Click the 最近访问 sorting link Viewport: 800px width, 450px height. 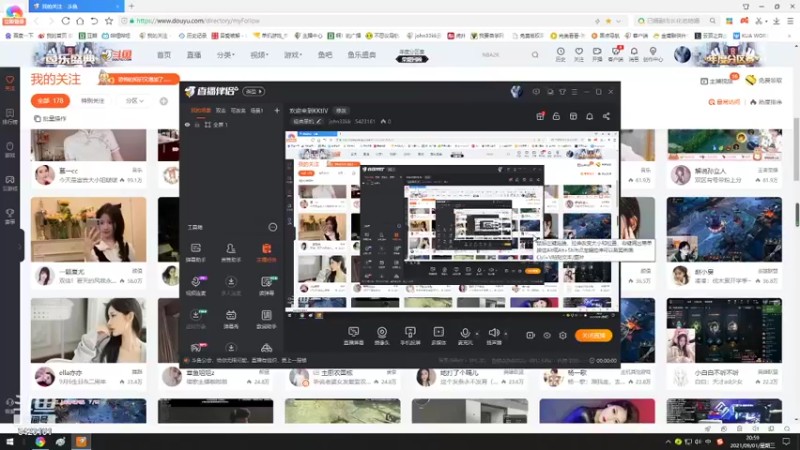[724, 102]
